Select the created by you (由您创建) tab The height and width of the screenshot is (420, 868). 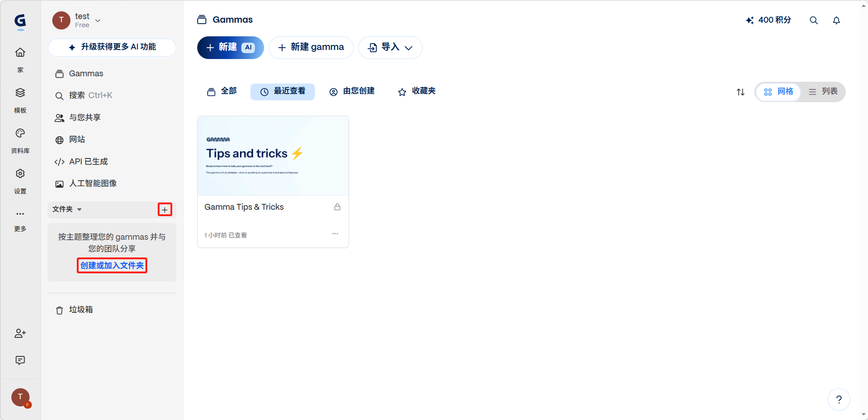tap(352, 92)
